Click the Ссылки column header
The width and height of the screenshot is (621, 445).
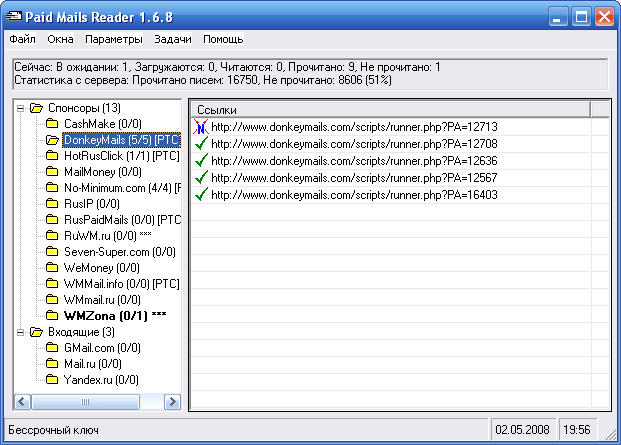pos(391,109)
